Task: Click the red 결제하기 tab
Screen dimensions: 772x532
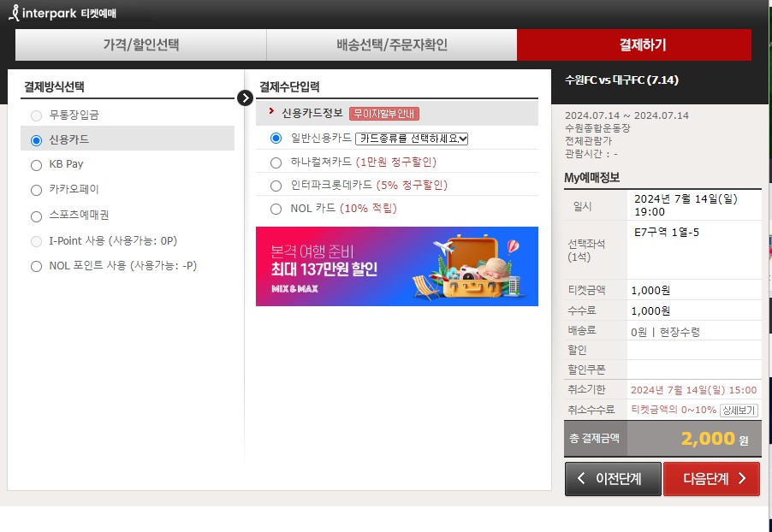Action: [644, 42]
